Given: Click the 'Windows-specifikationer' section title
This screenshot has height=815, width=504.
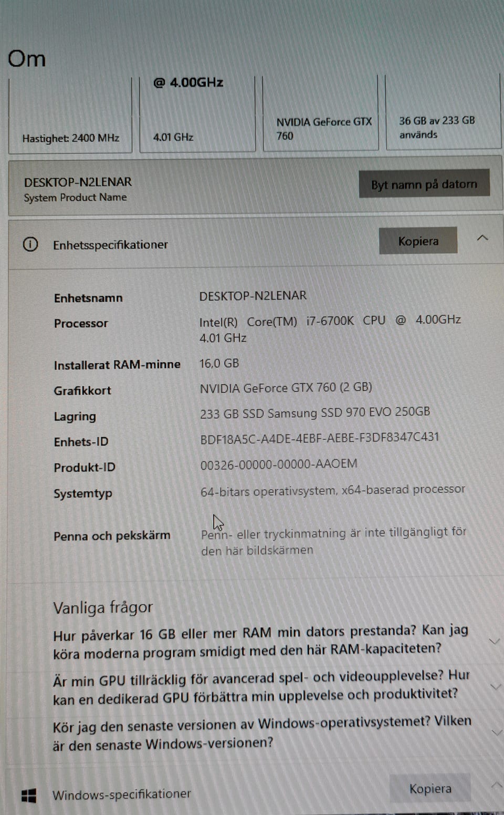Looking at the screenshot, I should pos(122,794).
